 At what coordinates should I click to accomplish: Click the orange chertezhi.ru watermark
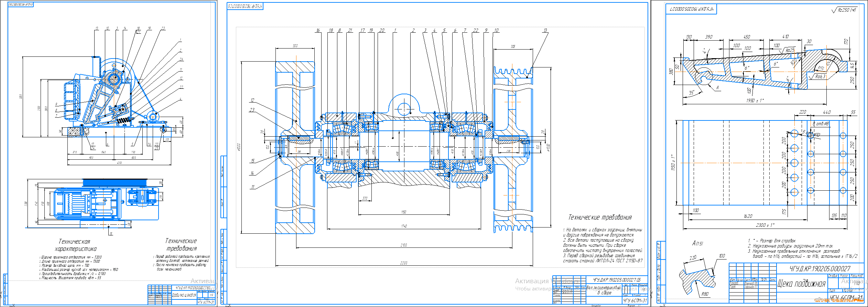coord(838,300)
